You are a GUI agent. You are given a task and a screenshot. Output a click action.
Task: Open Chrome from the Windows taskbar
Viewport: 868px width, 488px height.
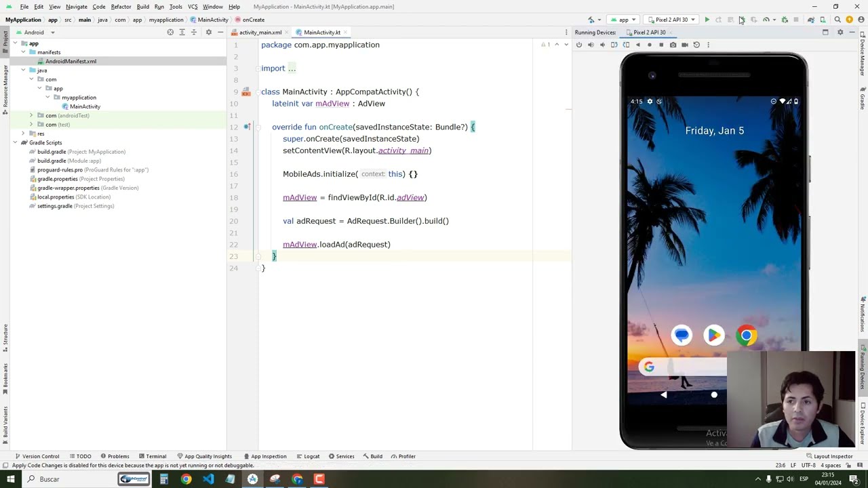coord(186,479)
